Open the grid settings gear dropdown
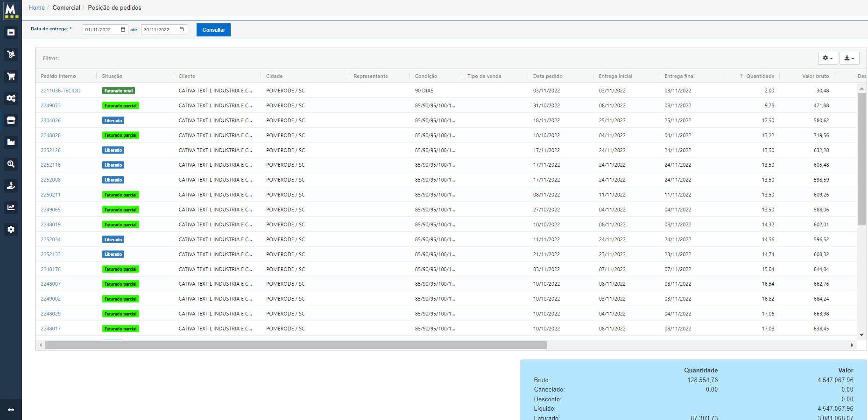The height and width of the screenshot is (420, 868). click(x=827, y=58)
